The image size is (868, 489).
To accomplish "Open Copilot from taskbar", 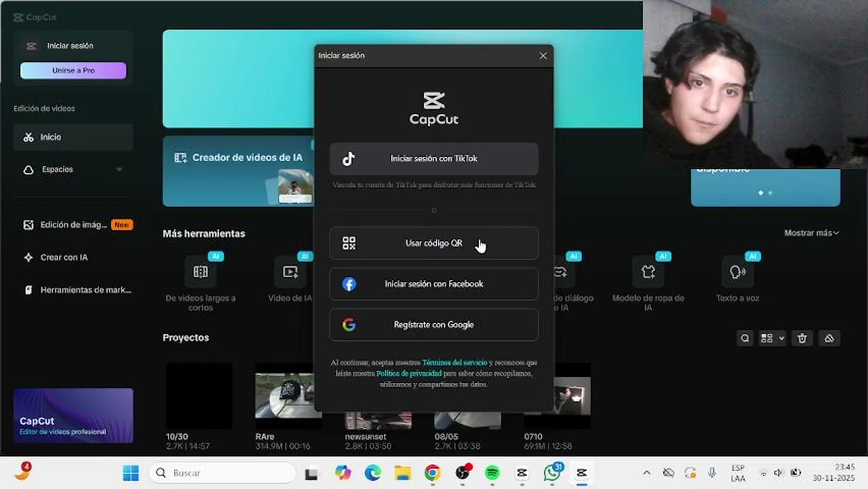I will click(x=343, y=473).
